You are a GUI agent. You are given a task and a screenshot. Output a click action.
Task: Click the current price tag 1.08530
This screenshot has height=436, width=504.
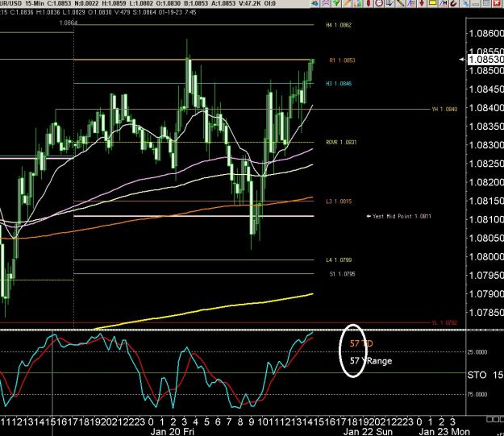pyautogui.click(x=485, y=60)
